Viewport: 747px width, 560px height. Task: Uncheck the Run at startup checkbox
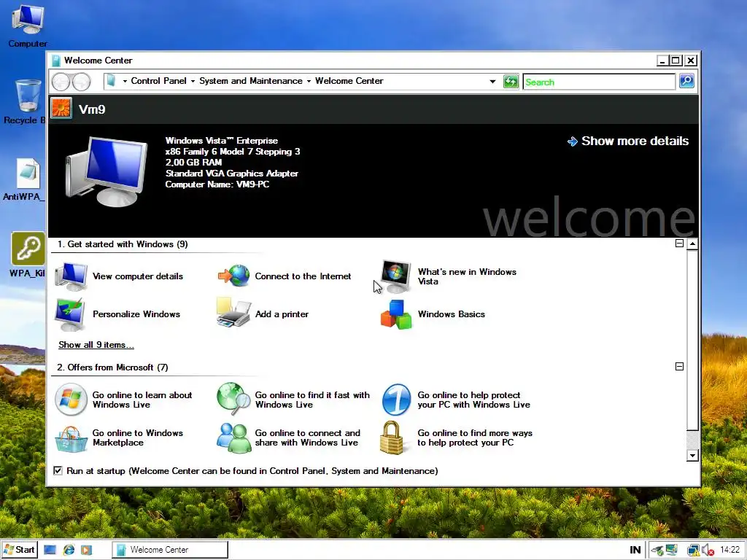coord(58,470)
